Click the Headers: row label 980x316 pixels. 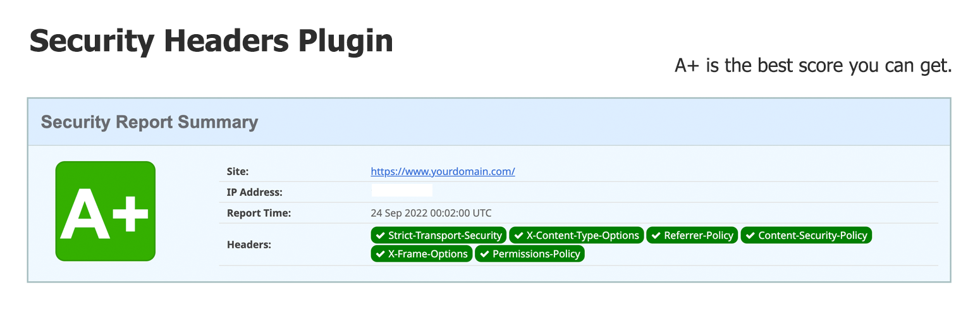[x=249, y=244]
